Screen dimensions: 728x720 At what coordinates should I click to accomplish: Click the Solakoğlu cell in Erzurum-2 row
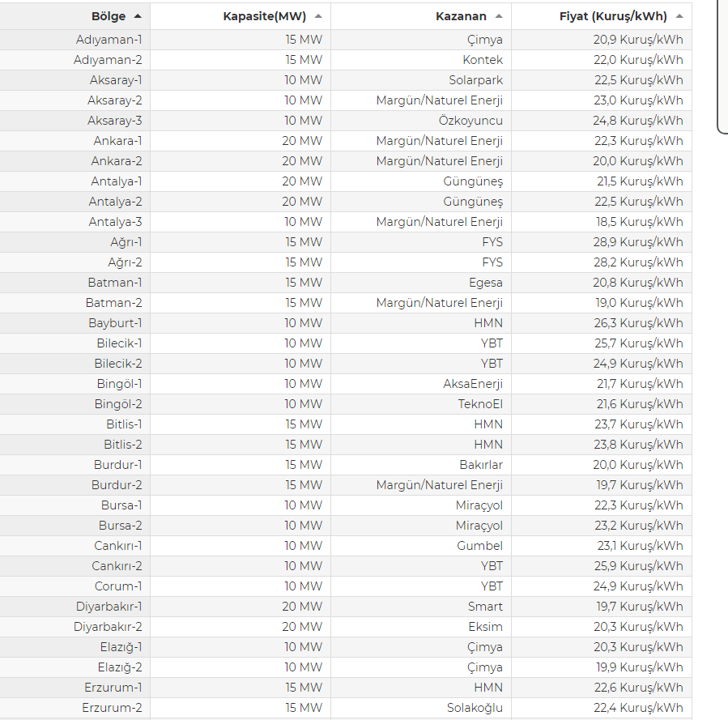tap(421, 708)
